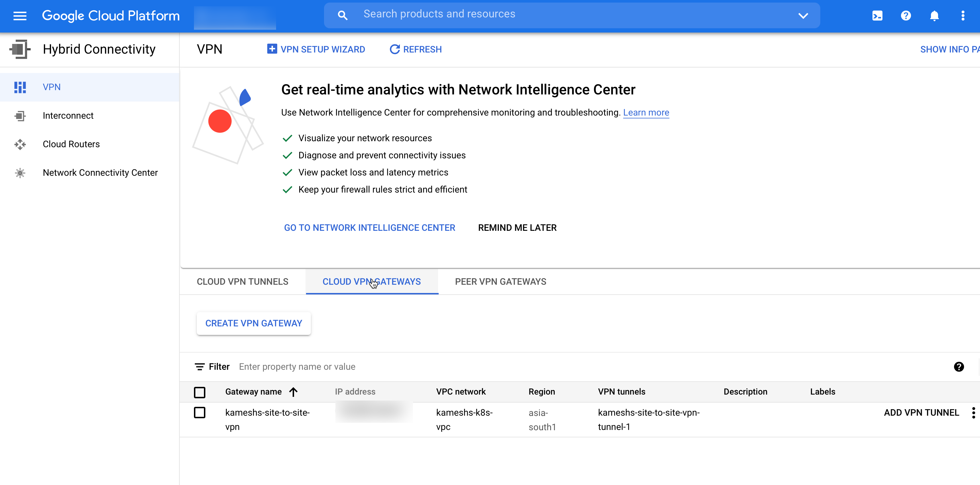Click the Region column header
The height and width of the screenshot is (485, 980).
(541, 392)
